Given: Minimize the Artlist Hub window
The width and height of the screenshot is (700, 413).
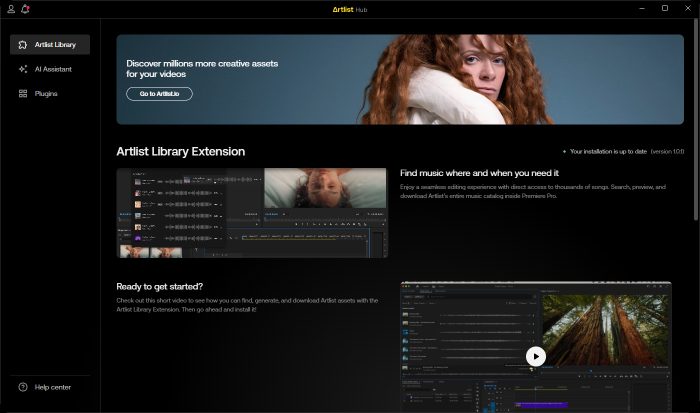Looking at the screenshot, I should coord(642,8).
